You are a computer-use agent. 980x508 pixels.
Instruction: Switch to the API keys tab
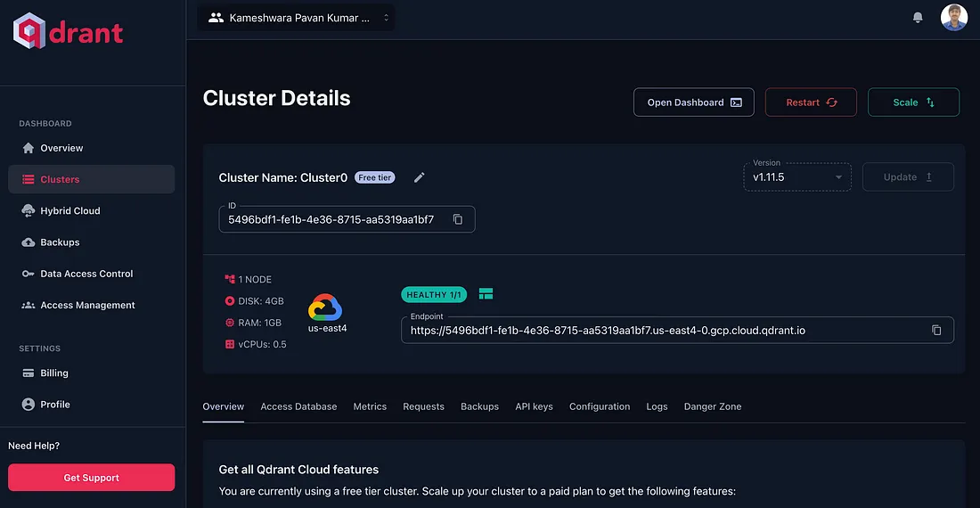coord(534,406)
